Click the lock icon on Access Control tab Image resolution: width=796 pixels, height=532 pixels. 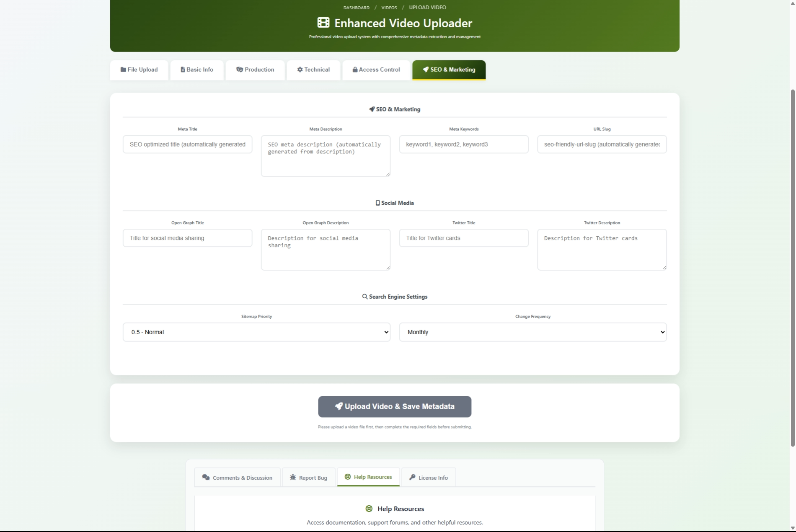[x=355, y=70]
